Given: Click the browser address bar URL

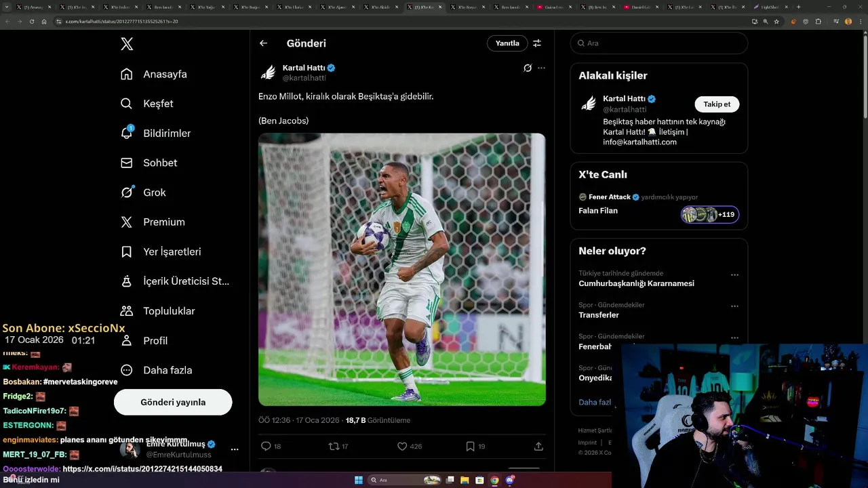Looking at the screenshot, I should (x=121, y=21).
